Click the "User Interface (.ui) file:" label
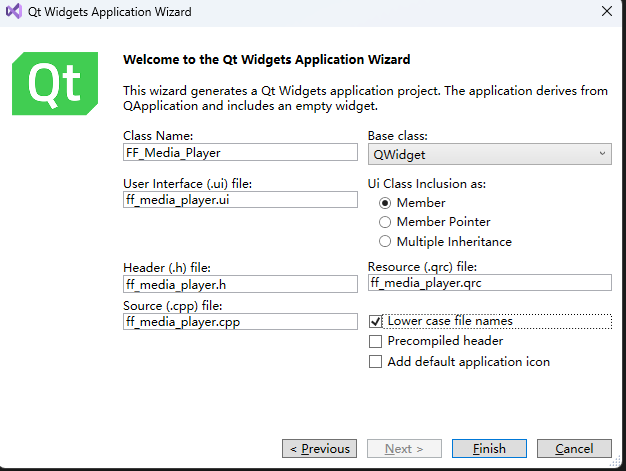Image resolution: width=626 pixels, height=471 pixels. click(x=188, y=184)
